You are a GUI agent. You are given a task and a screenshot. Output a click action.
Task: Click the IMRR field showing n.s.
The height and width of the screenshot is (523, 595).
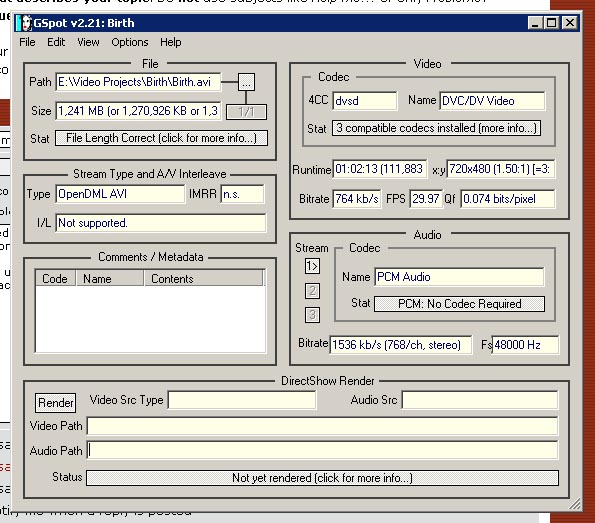[x=242, y=194]
